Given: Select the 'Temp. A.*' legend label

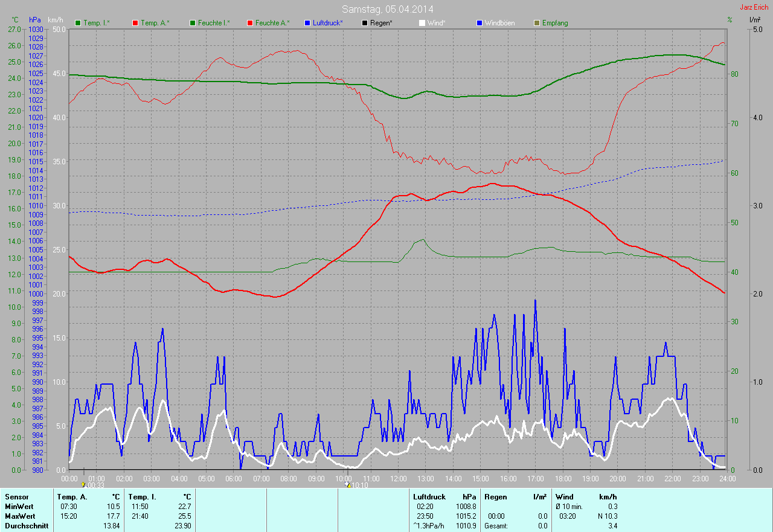Looking at the screenshot, I should click(155, 23).
